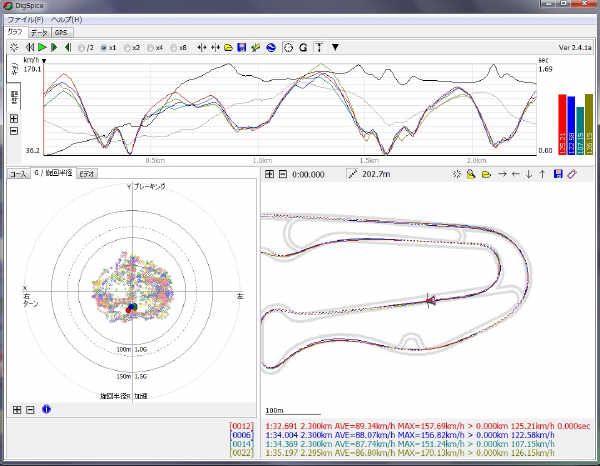The image size is (600, 466).
Task: Select the x4 playback speed
Action: pyautogui.click(x=155, y=48)
